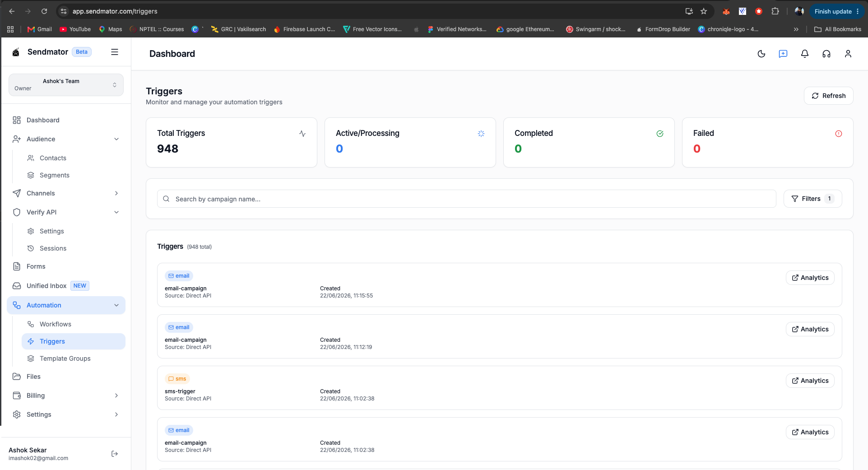Bookmark page with star icon
This screenshot has width=868, height=470.
704,11
